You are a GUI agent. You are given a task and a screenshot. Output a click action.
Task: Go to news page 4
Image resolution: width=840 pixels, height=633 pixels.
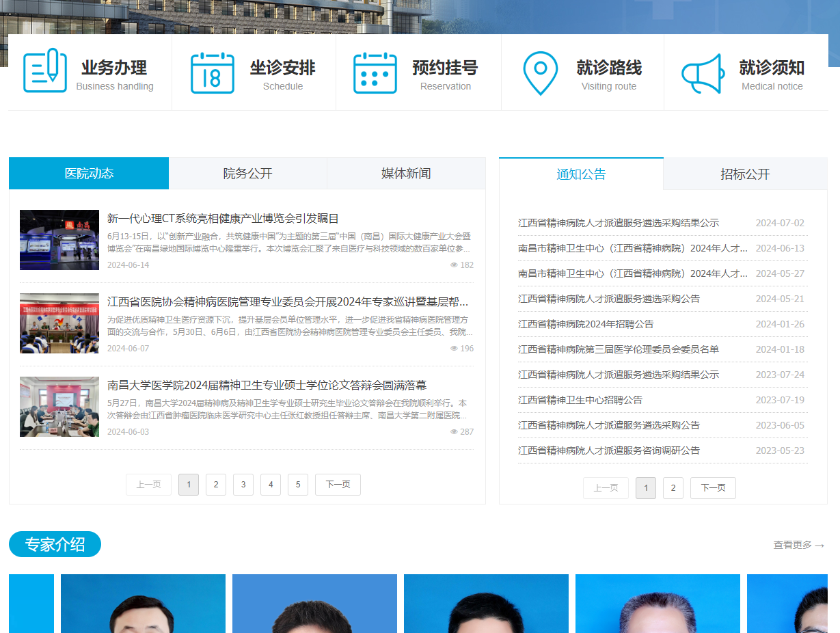271,485
